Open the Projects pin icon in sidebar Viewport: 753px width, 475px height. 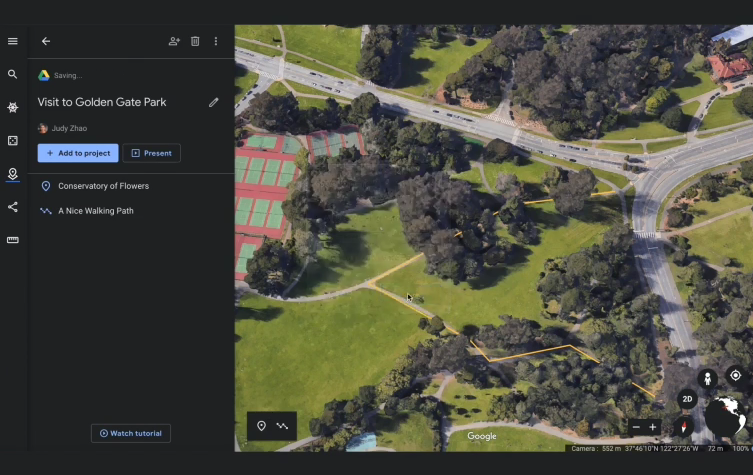click(x=13, y=174)
